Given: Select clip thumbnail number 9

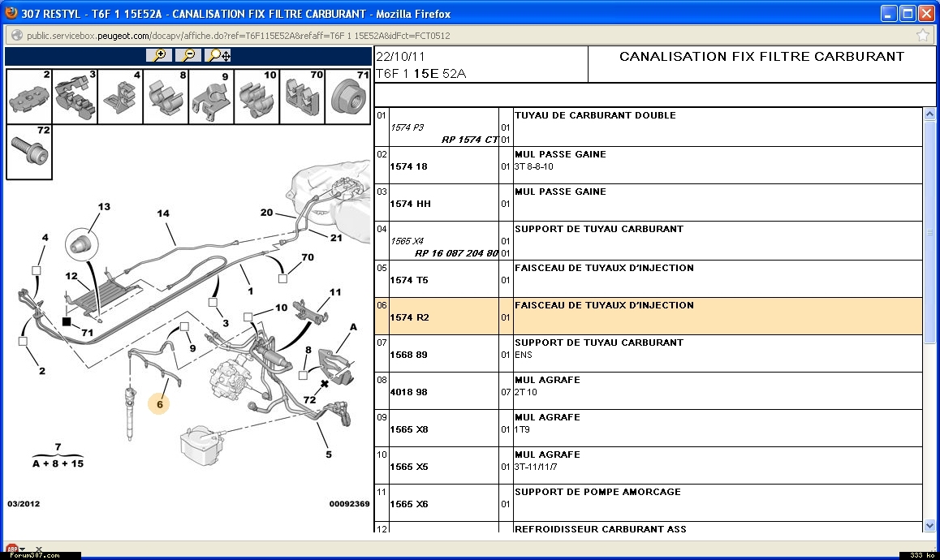Looking at the screenshot, I should pos(211,96).
